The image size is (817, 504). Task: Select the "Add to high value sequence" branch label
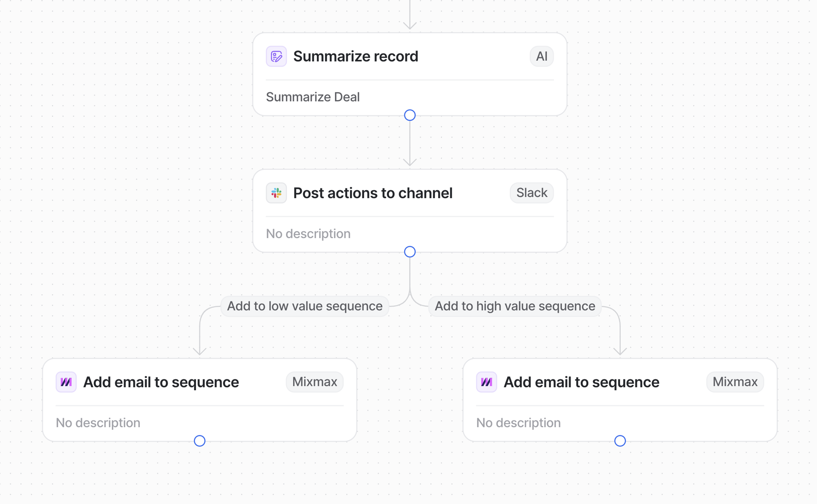point(514,306)
